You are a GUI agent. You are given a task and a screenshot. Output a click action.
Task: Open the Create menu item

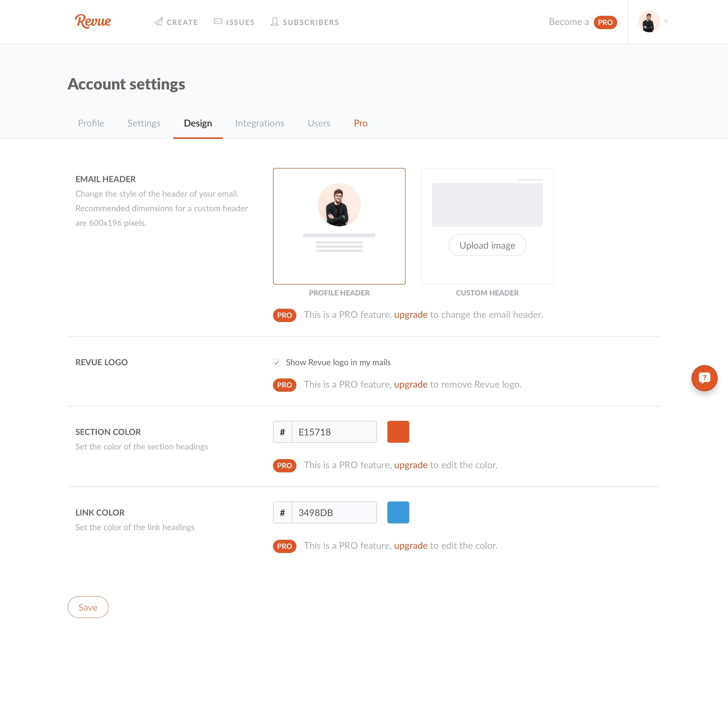pos(176,22)
